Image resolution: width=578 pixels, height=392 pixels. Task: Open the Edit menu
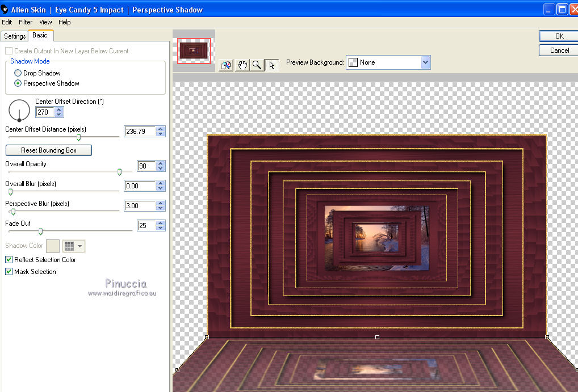coord(7,22)
